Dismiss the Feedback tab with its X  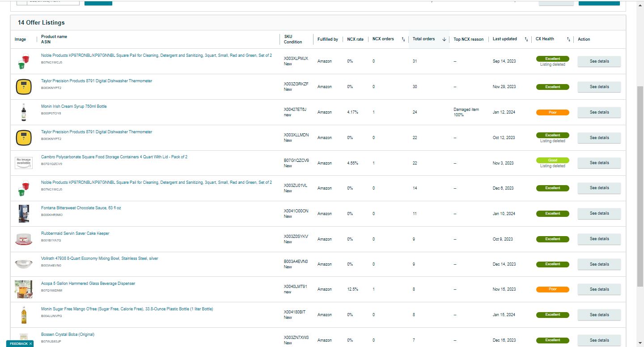click(x=30, y=343)
